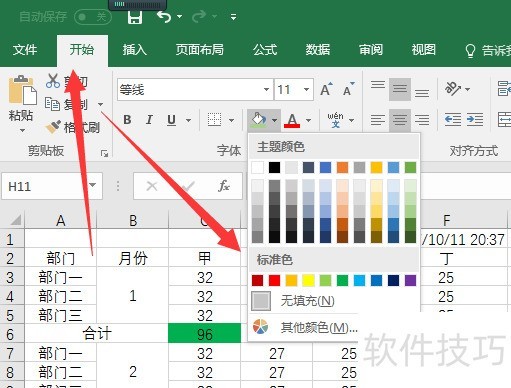The height and width of the screenshot is (388, 511).
Task: Click the Orientation text angle icon
Action: click(x=452, y=89)
